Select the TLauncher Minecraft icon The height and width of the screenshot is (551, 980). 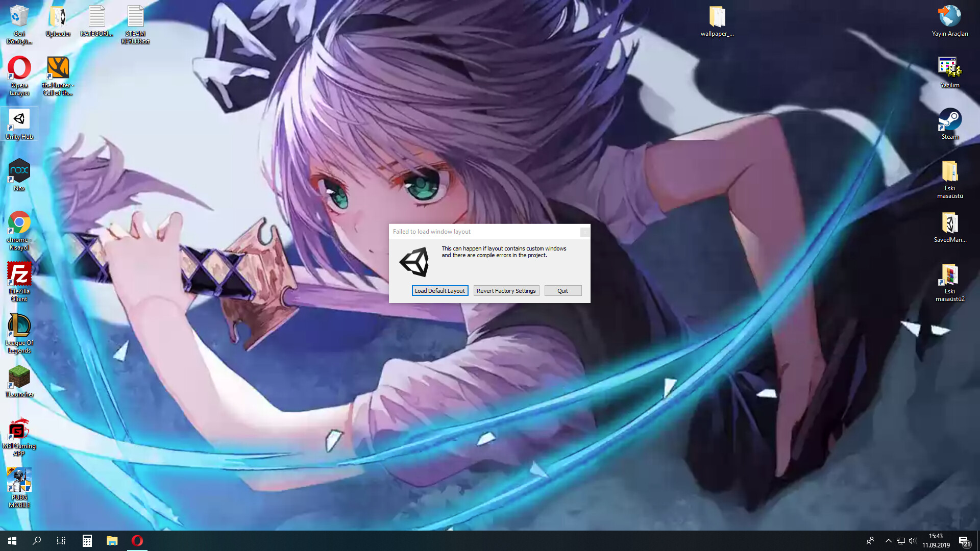19,381
